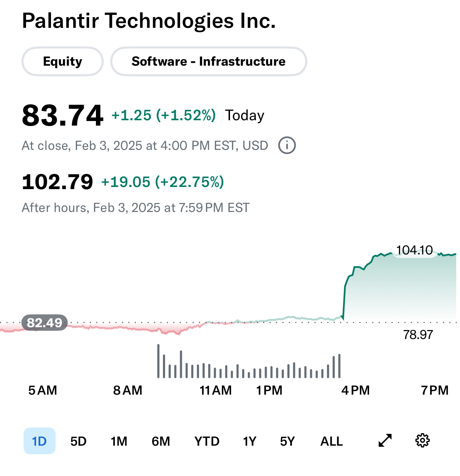
Task: Select the 1D time range
Action: [40, 441]
